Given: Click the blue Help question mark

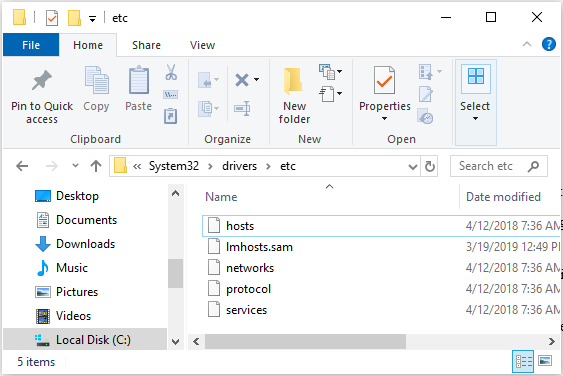Looking at the screenshot, I should pos(549,44).
